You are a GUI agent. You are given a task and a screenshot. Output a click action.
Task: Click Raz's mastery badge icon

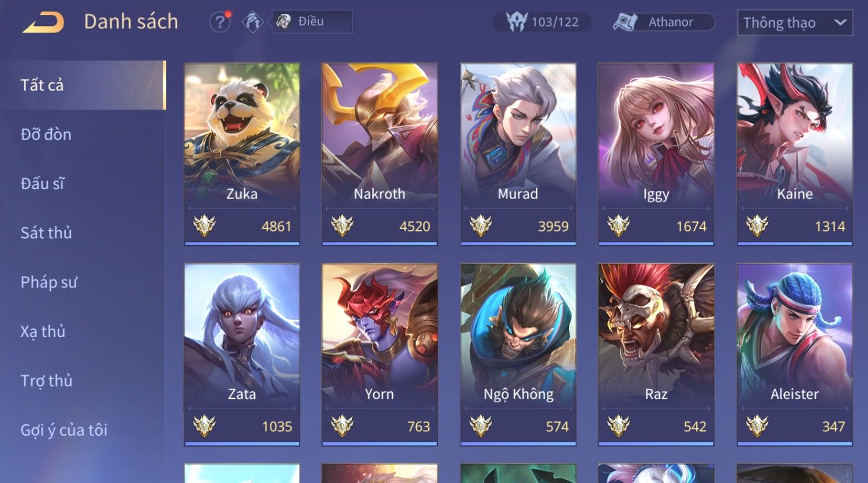tap(618, 426)
